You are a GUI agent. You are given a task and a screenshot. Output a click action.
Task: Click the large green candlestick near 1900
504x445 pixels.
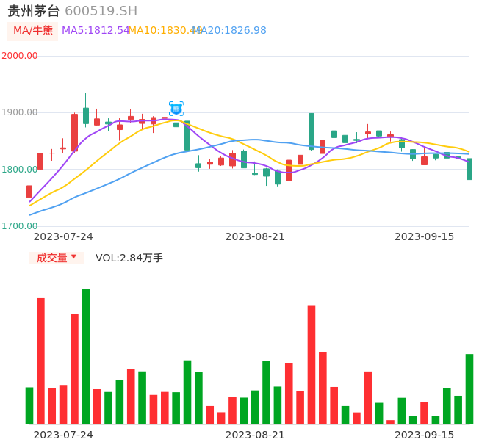click(x=312, y=131)
